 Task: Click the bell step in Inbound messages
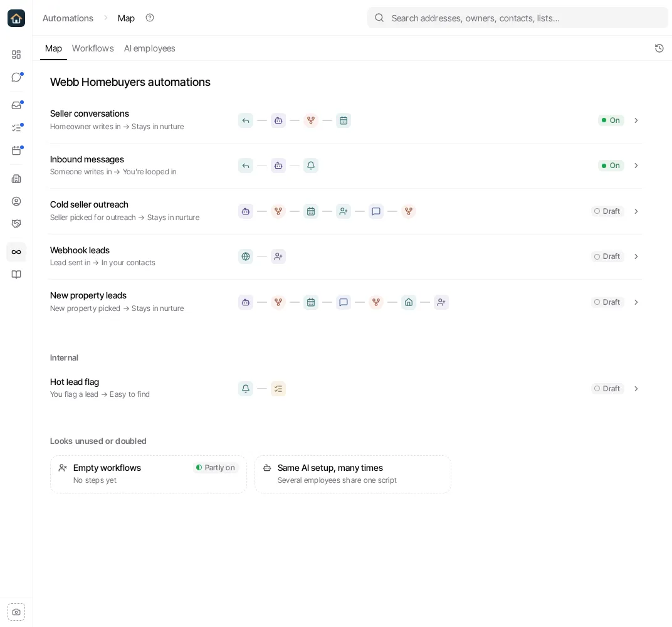pyautogui.click(x=311, y=166)
